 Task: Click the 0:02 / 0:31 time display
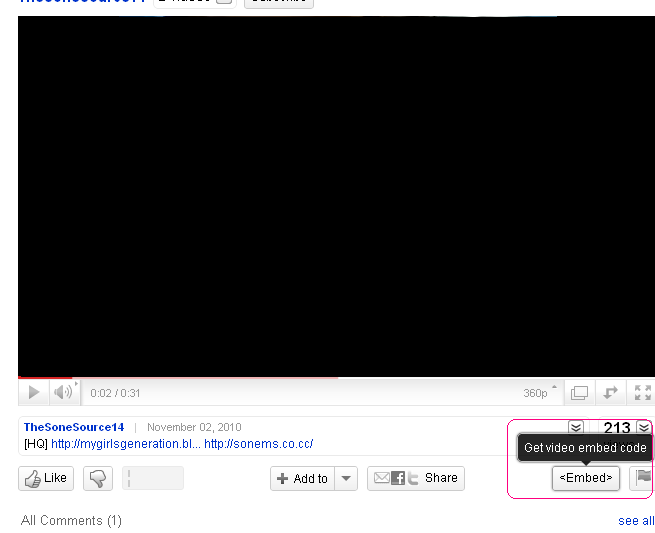coord(115,393)
